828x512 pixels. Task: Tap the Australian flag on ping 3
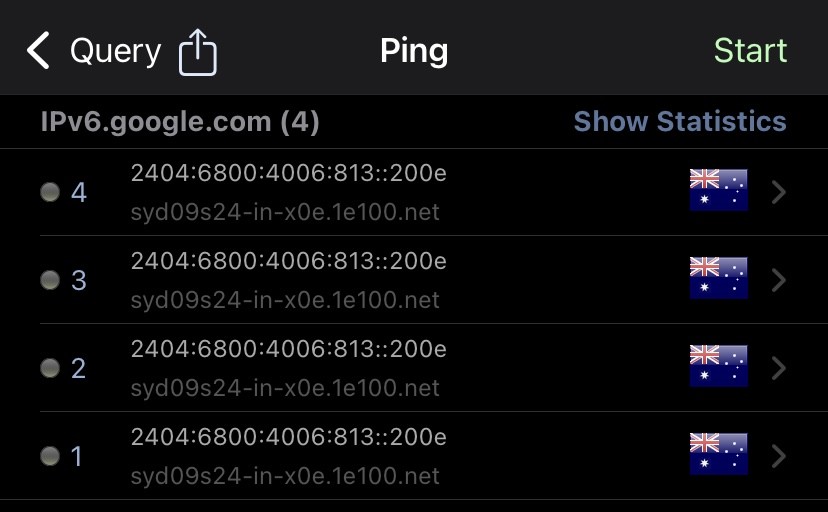pos(718,279)
